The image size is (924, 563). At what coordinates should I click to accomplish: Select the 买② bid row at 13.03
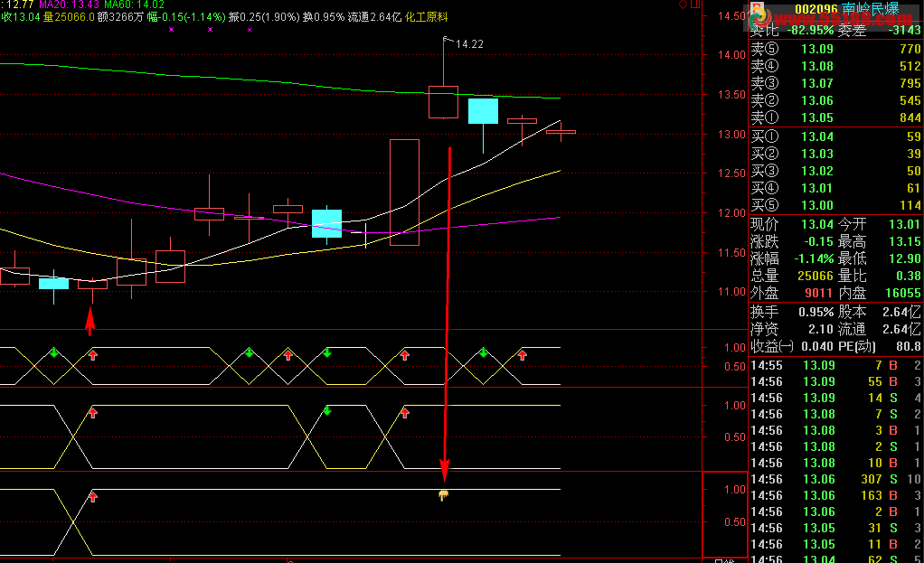coord(835,154)
